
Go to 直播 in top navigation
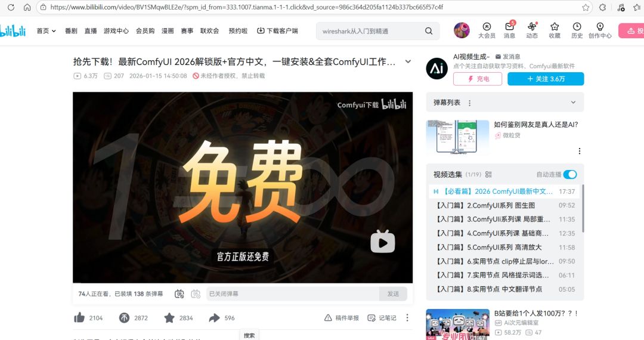[x=91, y=31]
